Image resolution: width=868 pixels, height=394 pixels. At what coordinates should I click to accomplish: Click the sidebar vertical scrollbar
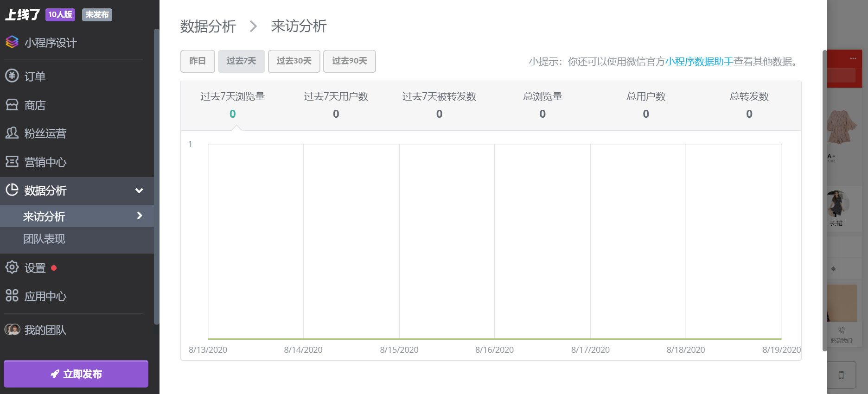(157, 176)
